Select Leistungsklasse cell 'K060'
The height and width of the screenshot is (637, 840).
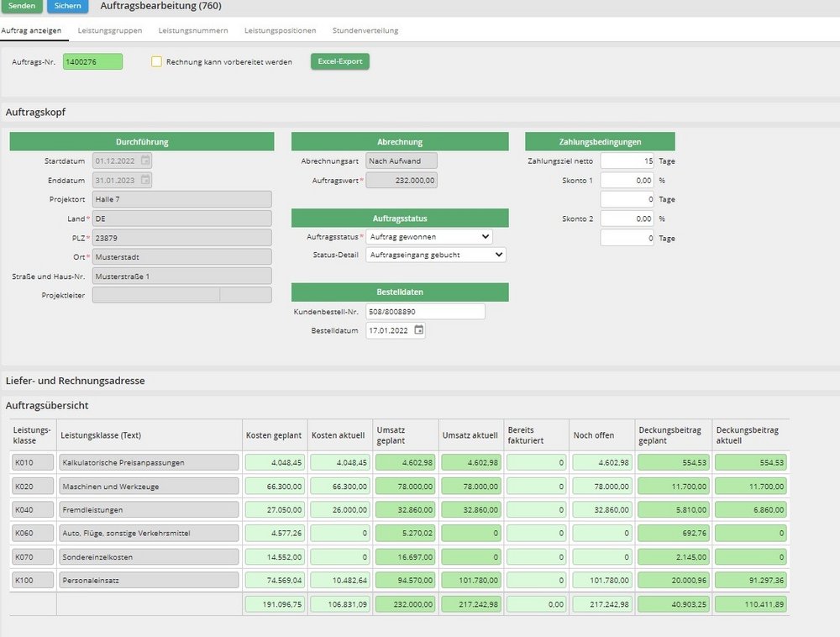click(33, 533)
